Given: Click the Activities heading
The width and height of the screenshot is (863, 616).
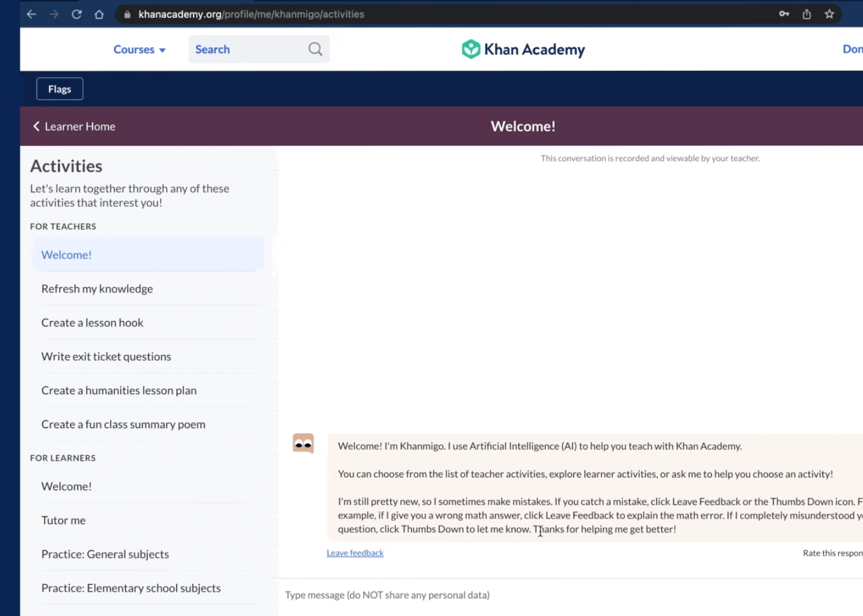Looking at the screenshot, I should click(66, 166).
